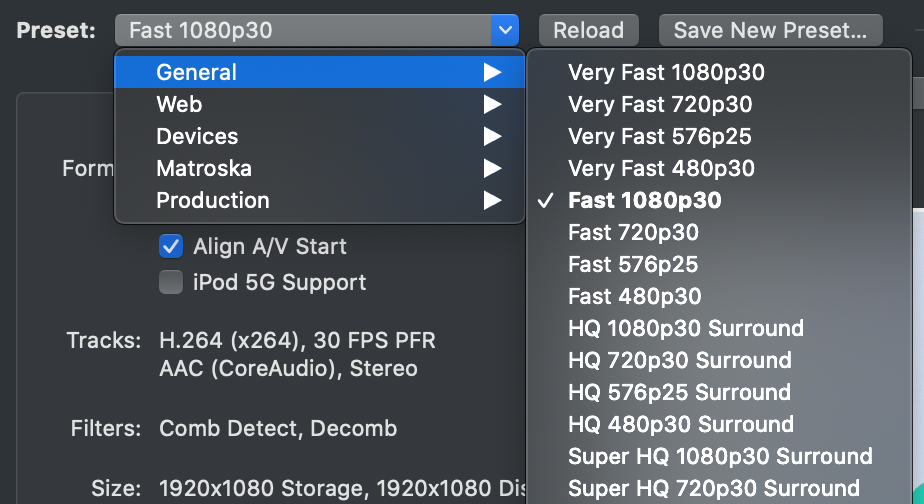
Task: Click the Reload button
Action: click(588, 30)
